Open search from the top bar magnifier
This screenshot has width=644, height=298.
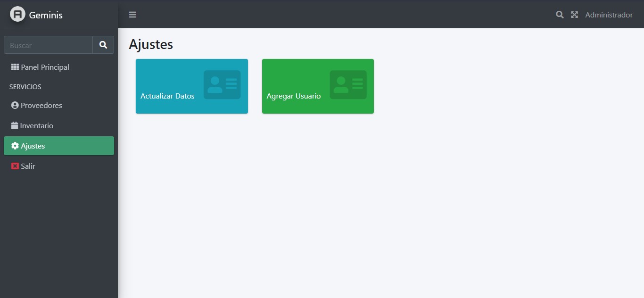[x=560, y=15]
